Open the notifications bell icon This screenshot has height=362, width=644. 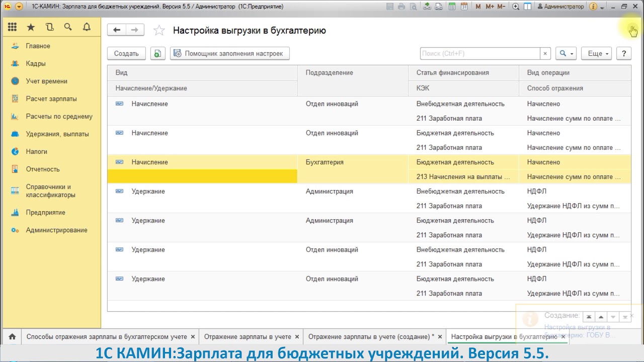tap(87, 27)
